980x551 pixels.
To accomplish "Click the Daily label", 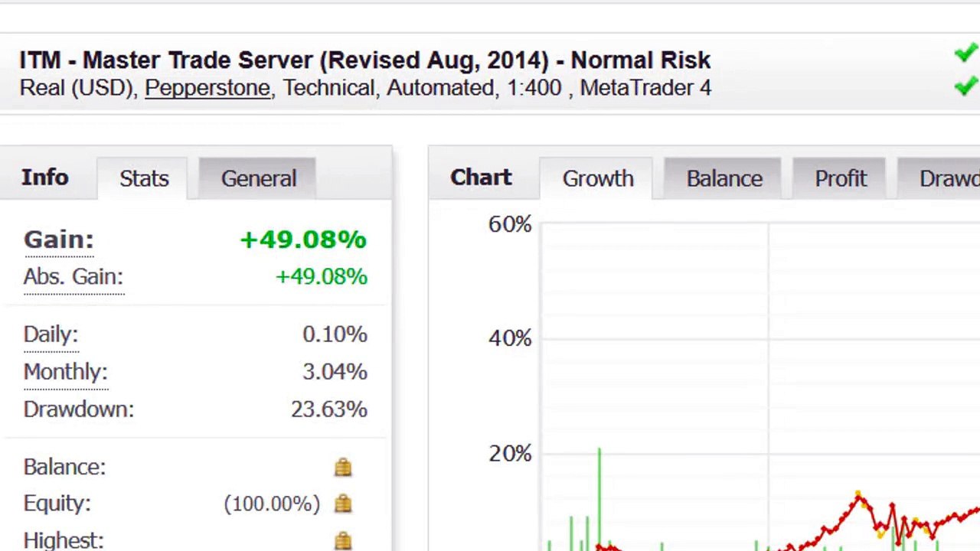I will pos(51,334).
